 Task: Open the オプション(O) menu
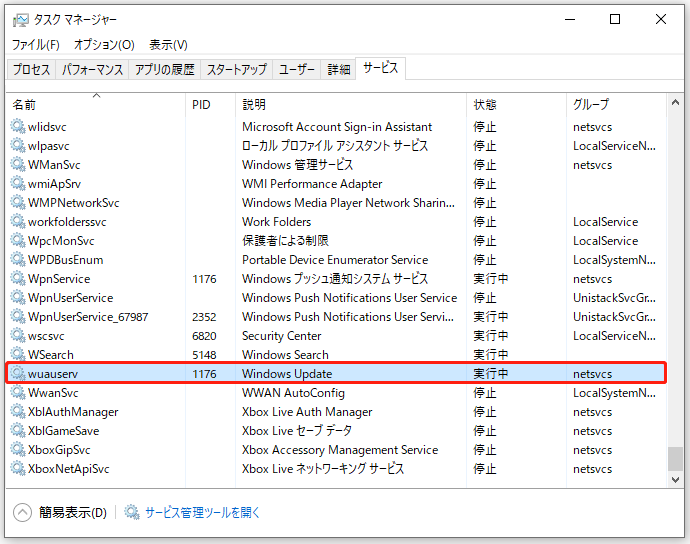coord(104,44)
